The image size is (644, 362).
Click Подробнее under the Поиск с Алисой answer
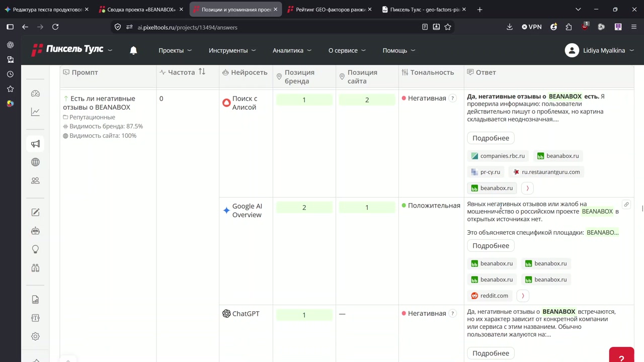491,138
